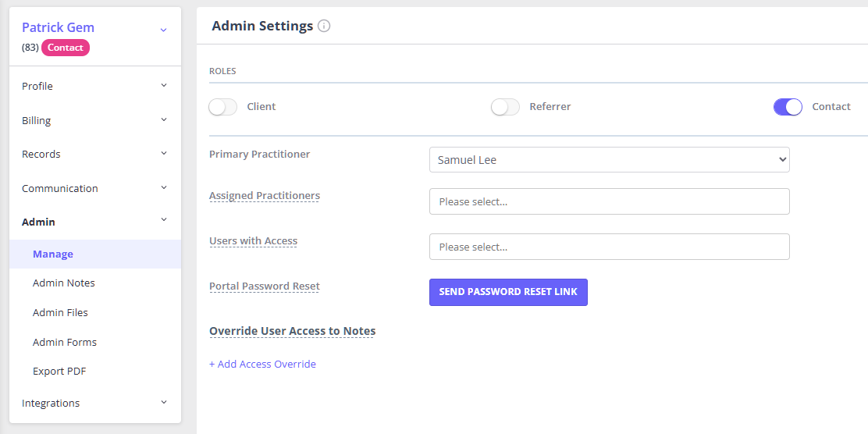Open Admin Notes in sidebar
868x434 pixels.
pyautogui.click(x=64, y=283)
